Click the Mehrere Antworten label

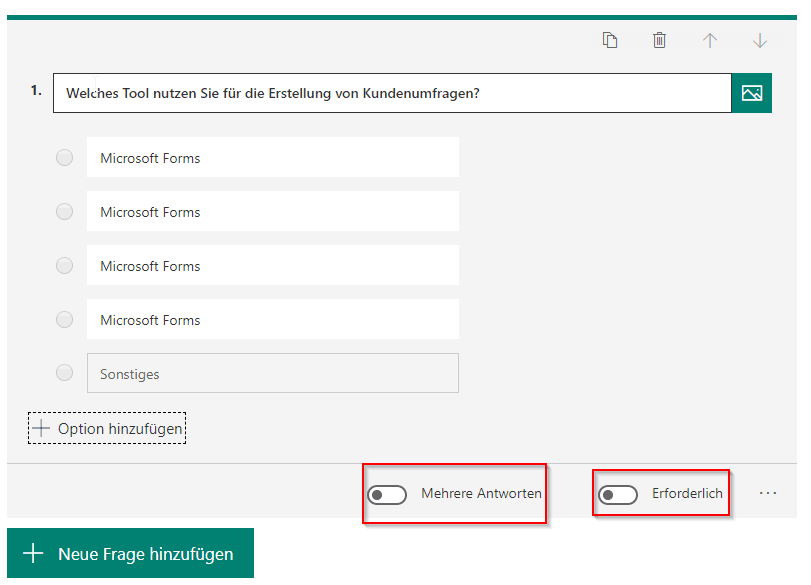click(481, 493)
